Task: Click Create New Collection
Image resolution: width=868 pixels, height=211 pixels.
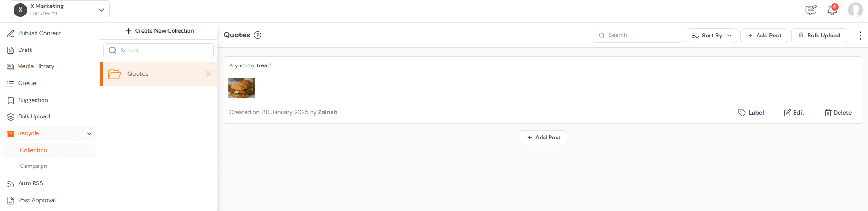Action: (159, 31)
